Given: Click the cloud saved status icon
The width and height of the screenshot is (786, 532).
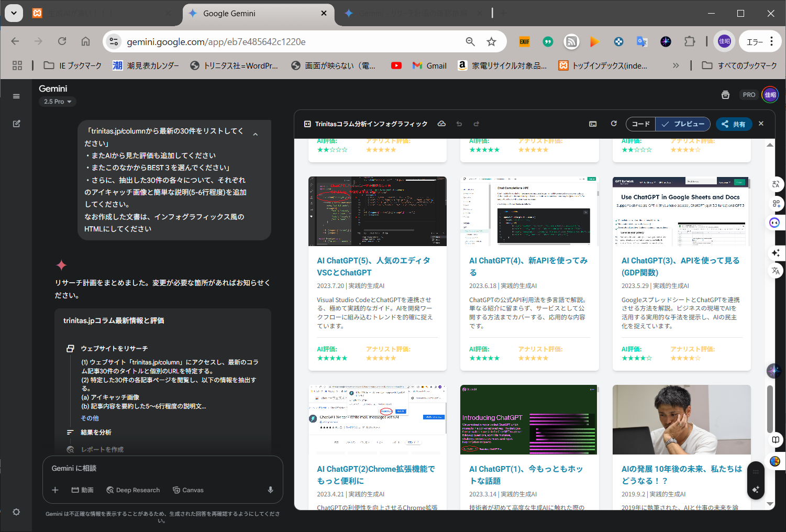Looking at the screenshot, I should (441, 124).
